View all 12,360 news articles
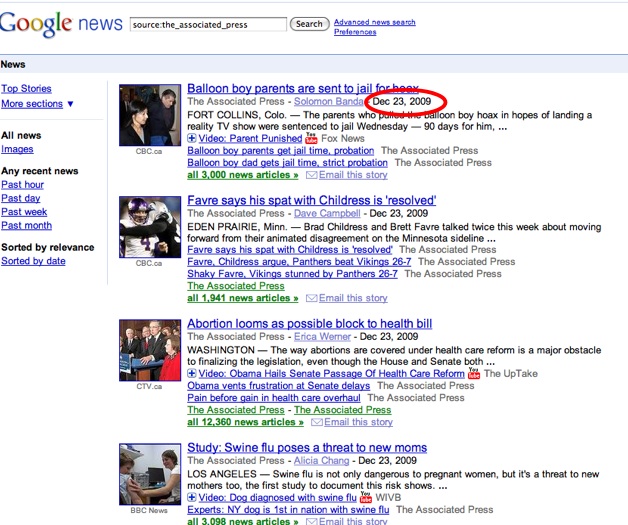The image size is (628, 525). click(246, 422)
